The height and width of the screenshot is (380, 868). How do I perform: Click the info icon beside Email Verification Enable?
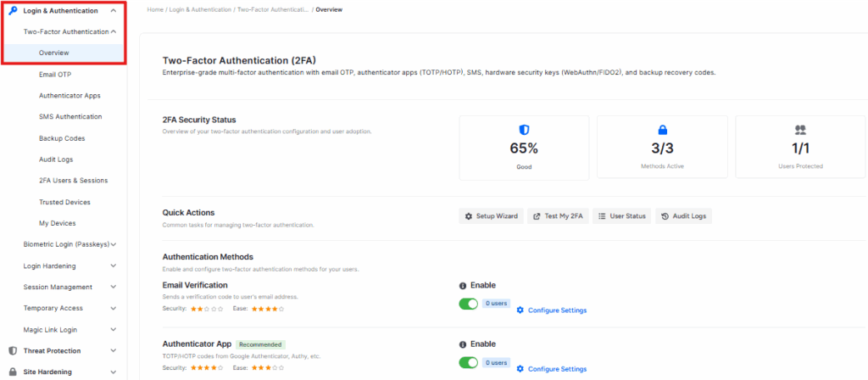(x=463, y=286)
